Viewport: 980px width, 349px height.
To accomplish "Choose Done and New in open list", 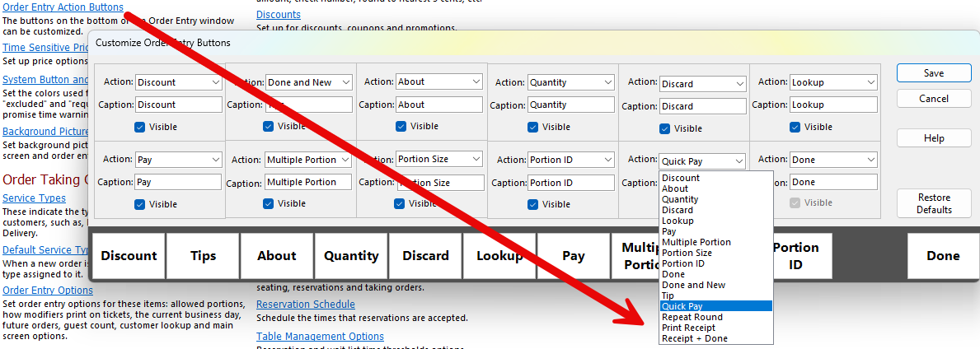I will click(x=716, y=285).
